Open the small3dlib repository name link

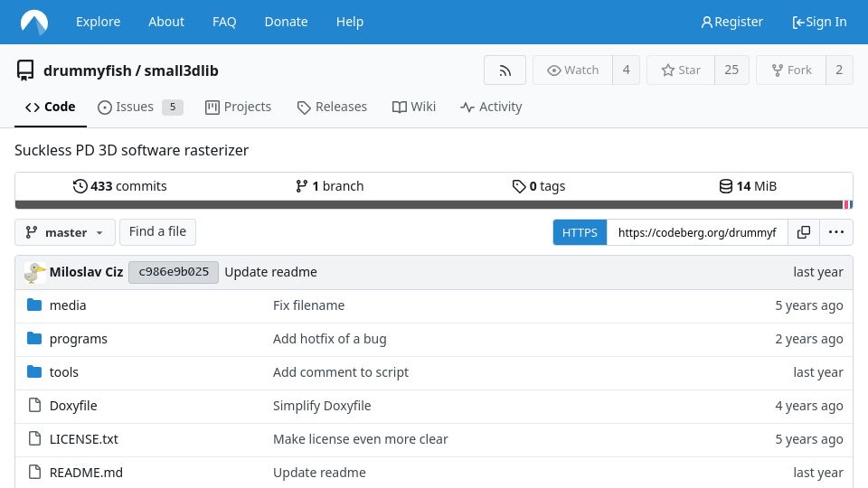[181, 70]
